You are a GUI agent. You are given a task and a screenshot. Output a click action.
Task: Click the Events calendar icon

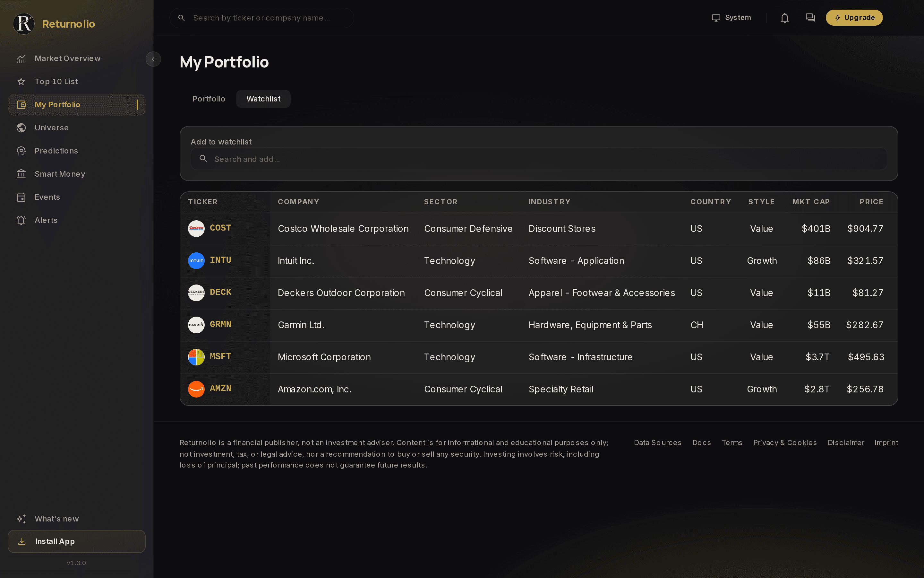tap(21, 197)
